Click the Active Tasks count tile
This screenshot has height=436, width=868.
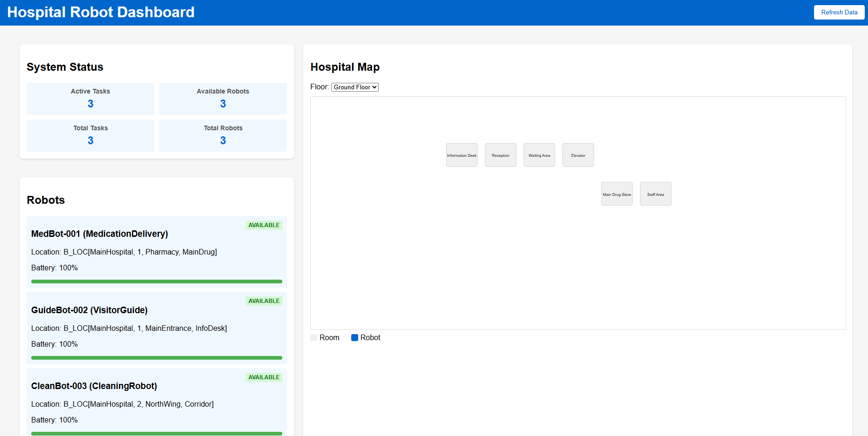90,98
